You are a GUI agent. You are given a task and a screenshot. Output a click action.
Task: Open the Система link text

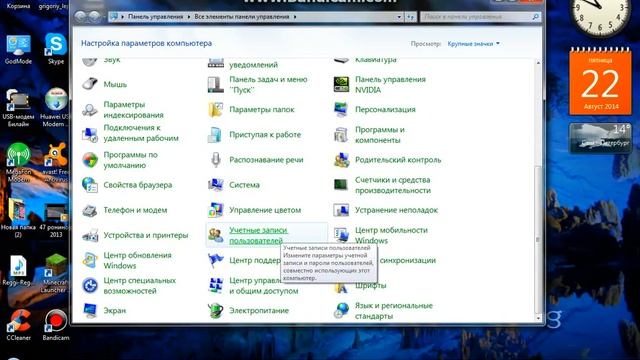click(x=244, y=185)
